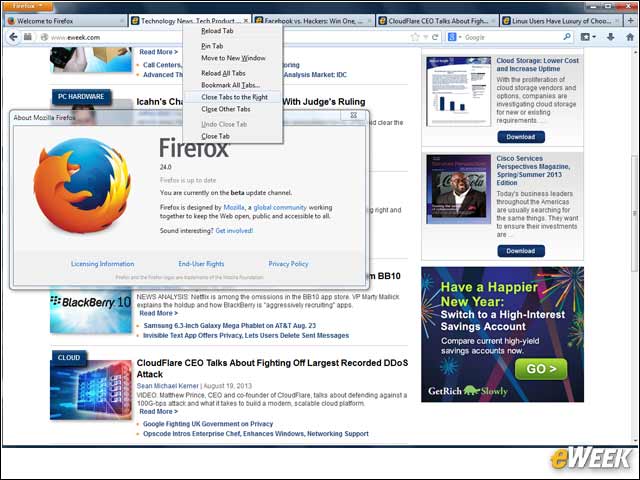The width and height of the screenshot is (640, 480).
Task: Click the Cloud Storage whitepaper thumbnail
Action: click(458, 91)
